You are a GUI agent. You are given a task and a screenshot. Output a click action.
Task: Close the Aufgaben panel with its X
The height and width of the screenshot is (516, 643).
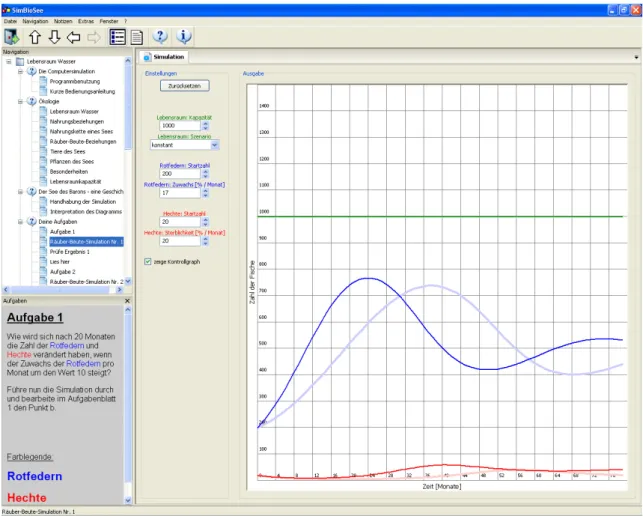click(x=127, y=301)
